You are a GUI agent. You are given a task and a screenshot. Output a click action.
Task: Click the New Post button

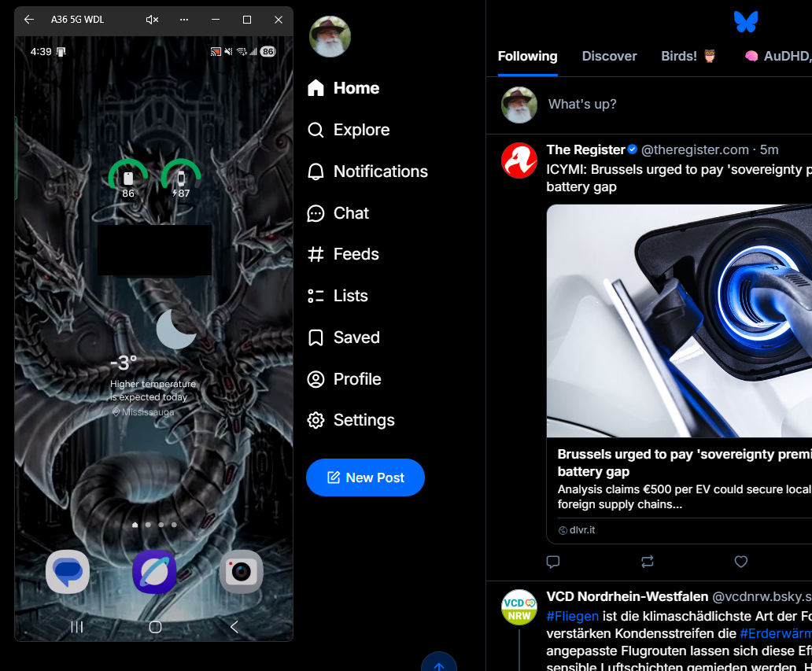(x=365, y=477)
